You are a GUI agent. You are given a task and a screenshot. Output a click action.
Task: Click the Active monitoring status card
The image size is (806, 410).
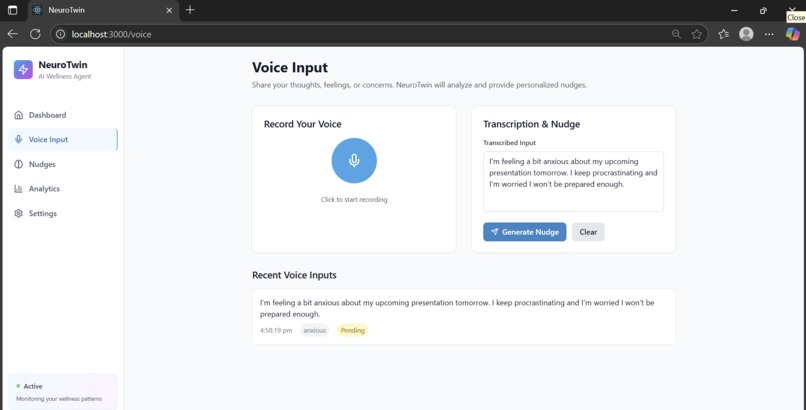[63, 392]
